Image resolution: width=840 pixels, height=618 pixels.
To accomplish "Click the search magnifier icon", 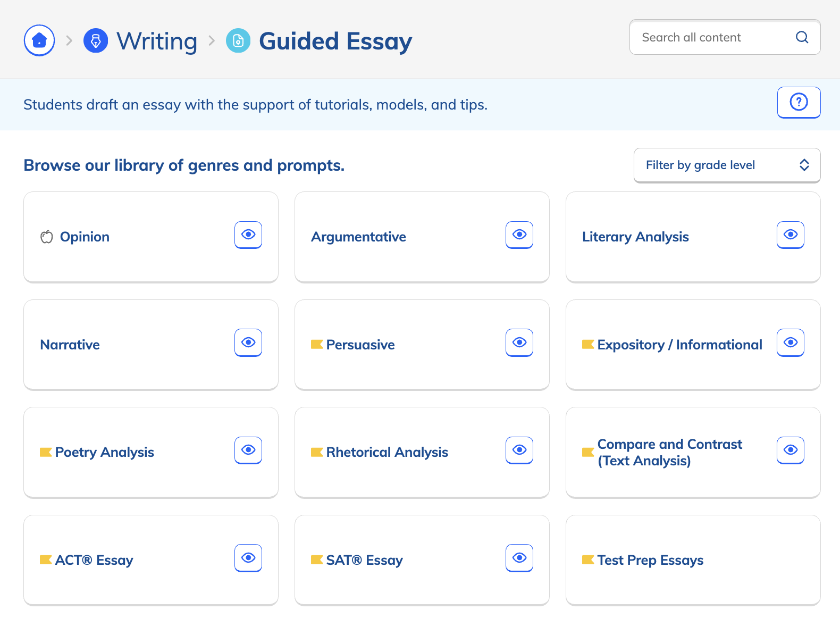I will coord(802,37).
